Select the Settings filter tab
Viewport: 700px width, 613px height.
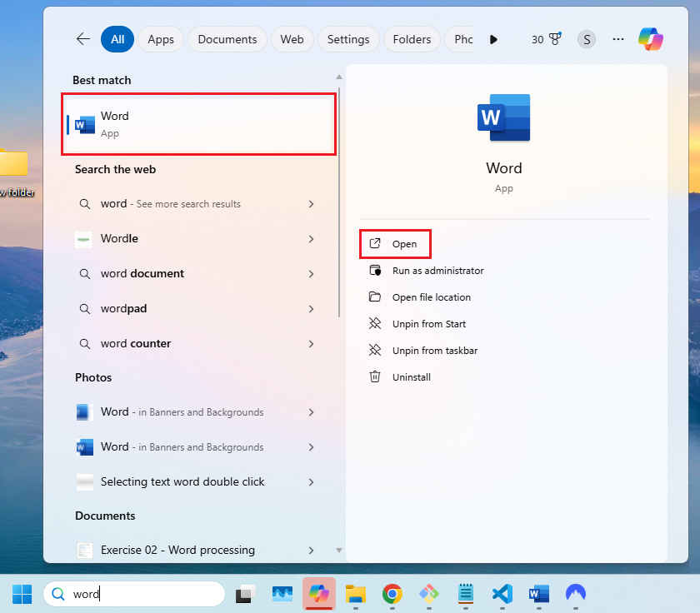pyautogui.click(x=348, y=39)
